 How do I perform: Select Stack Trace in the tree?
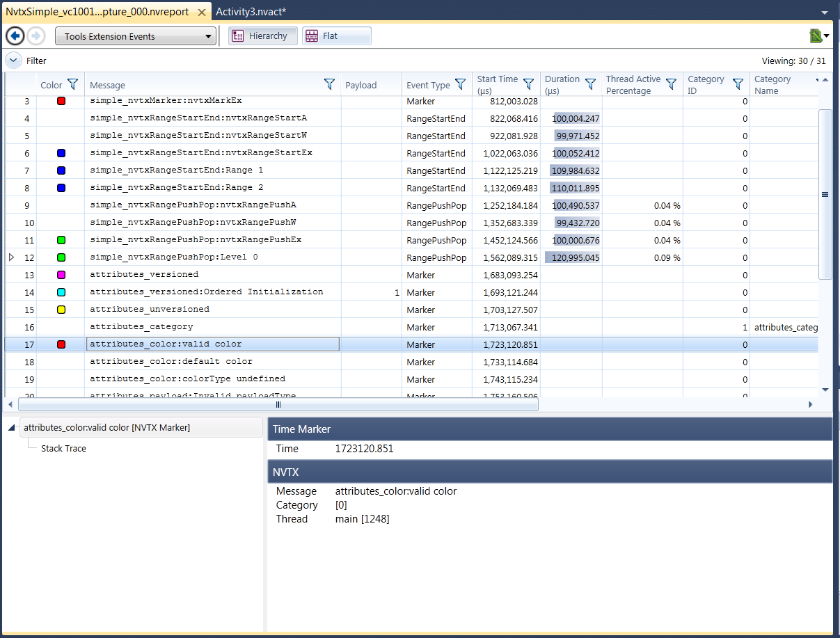pos(64,449)
